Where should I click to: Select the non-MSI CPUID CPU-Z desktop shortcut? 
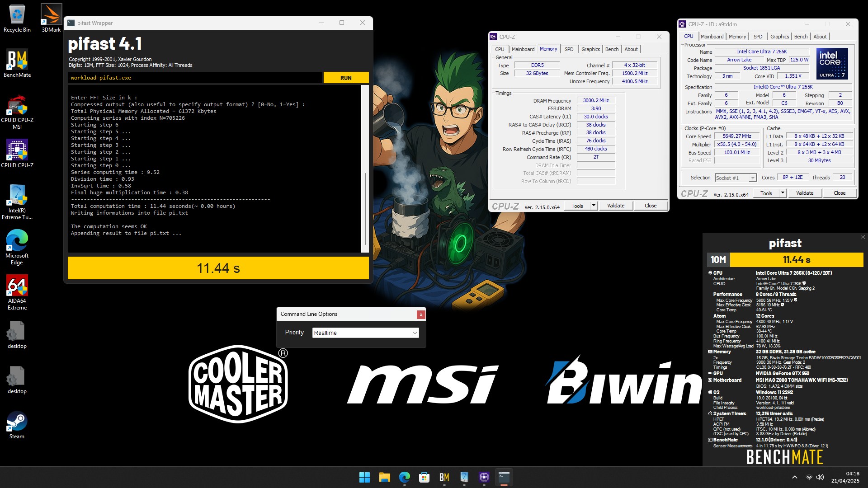17,154
